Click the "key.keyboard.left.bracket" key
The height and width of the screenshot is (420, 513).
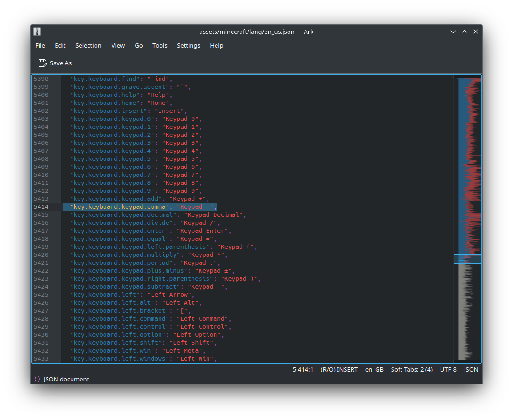point(120,311)
